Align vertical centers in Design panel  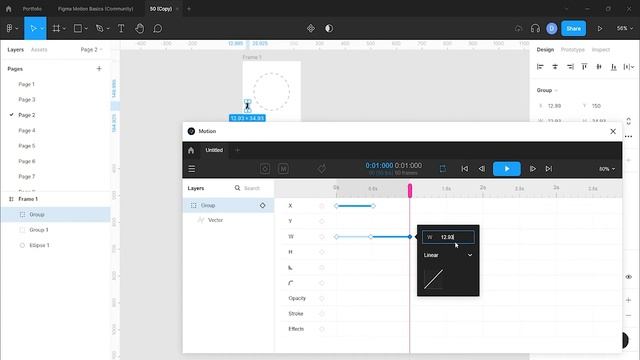[x=599, y=67]
